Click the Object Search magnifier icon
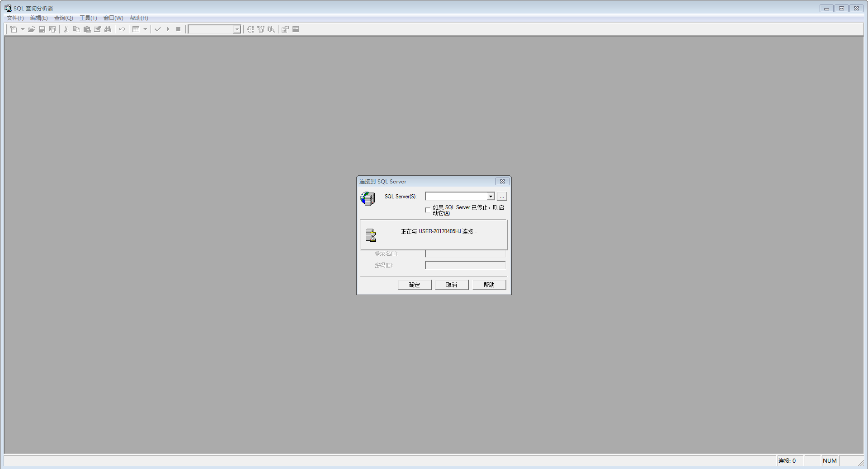Screen dimensions: 868x469 [x=271, y=29]
